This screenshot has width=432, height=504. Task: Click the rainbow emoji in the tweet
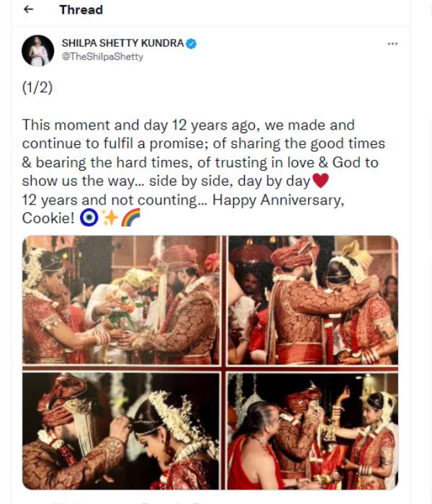(130, 218)
